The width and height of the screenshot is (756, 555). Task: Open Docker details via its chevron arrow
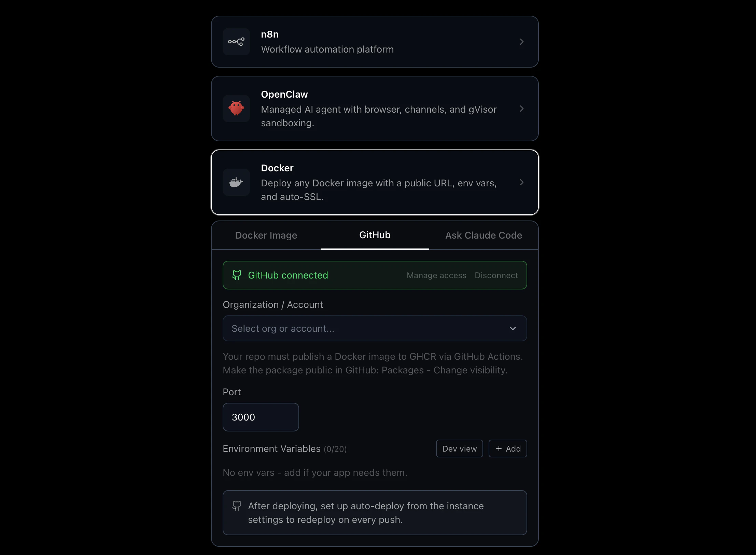click(521, 182)
